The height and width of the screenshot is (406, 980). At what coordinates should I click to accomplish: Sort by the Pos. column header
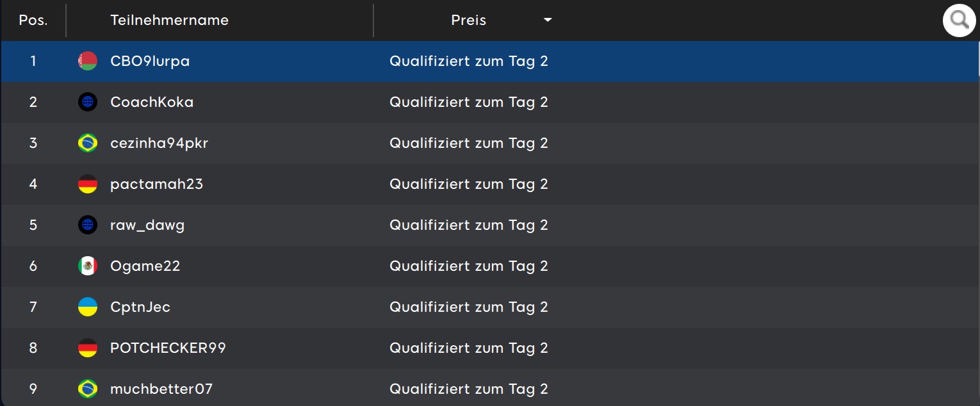(33, 20)
